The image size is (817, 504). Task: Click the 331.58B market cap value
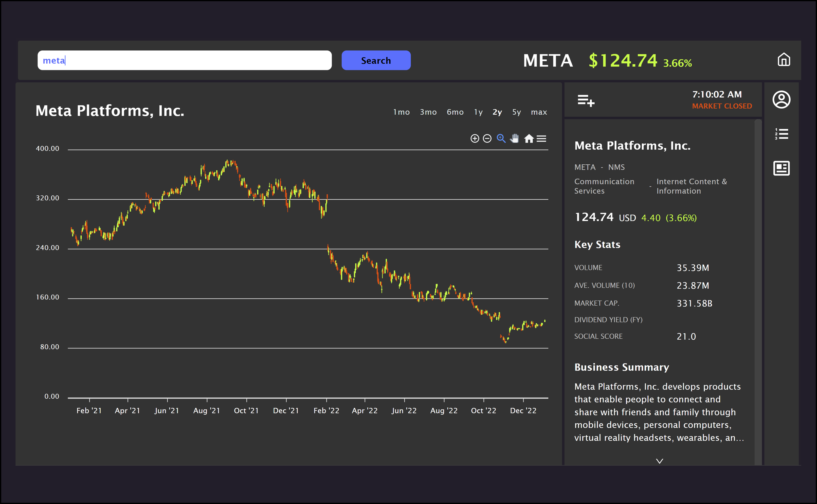(694, 304)
